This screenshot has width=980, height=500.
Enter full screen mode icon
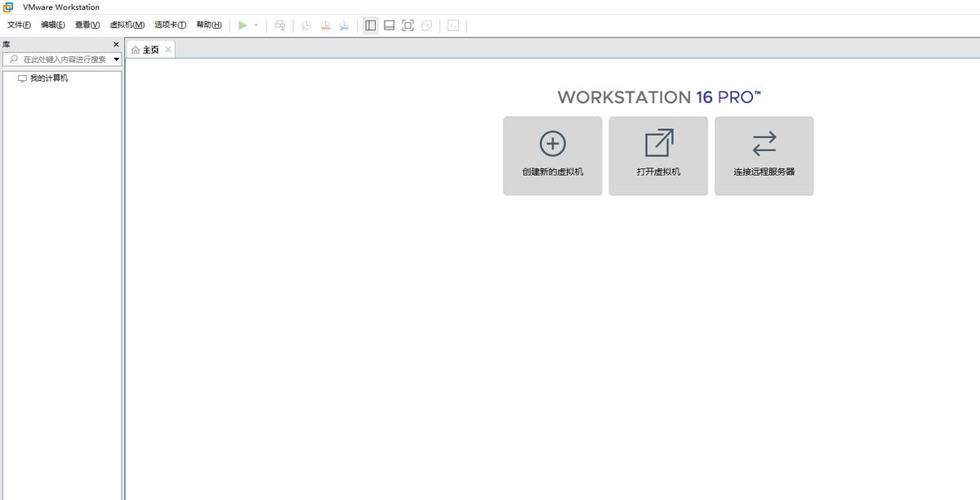(408, 25)
